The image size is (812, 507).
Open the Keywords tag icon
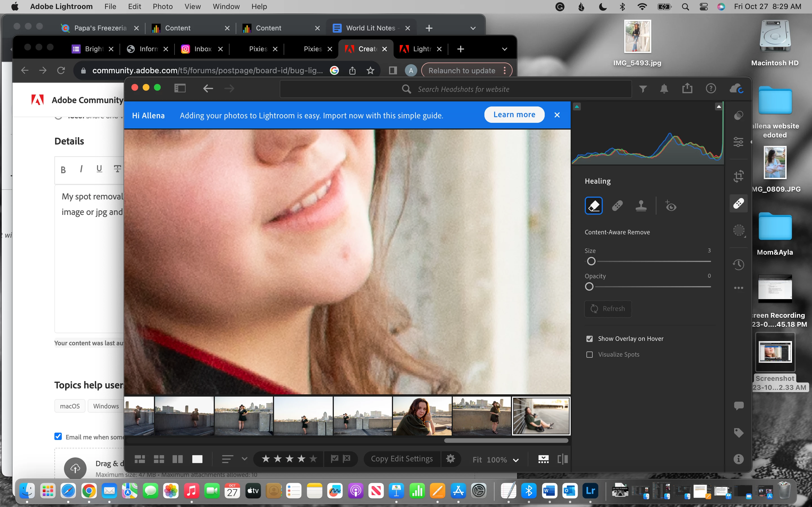738,433
